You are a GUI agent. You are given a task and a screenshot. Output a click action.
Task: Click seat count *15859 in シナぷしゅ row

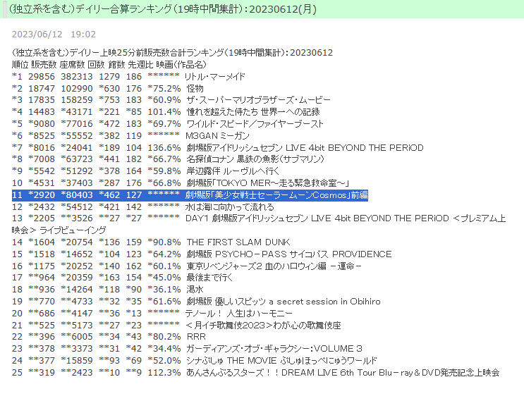[77, 361]
